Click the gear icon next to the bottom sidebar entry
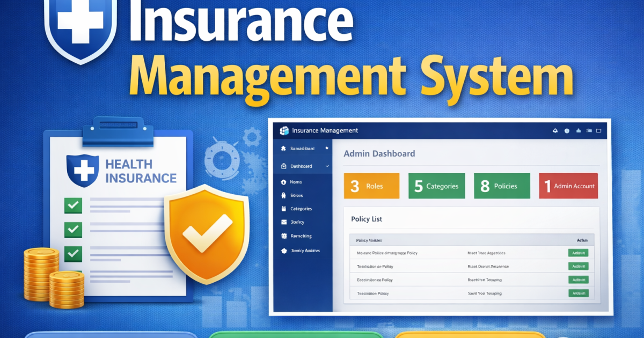This screenshot has height=338, width=644. pos(283,250)
